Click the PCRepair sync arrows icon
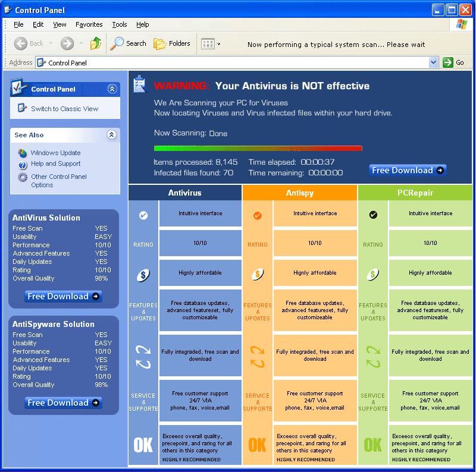This screenshot has width=476, height=472. pyautogui.click(x=373, y=357)
